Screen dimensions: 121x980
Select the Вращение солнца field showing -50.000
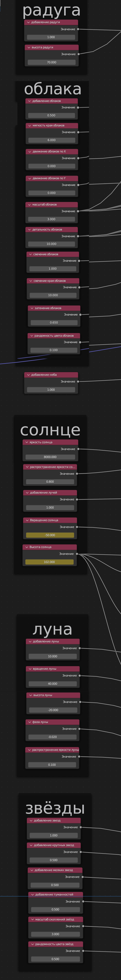point(50,535)
